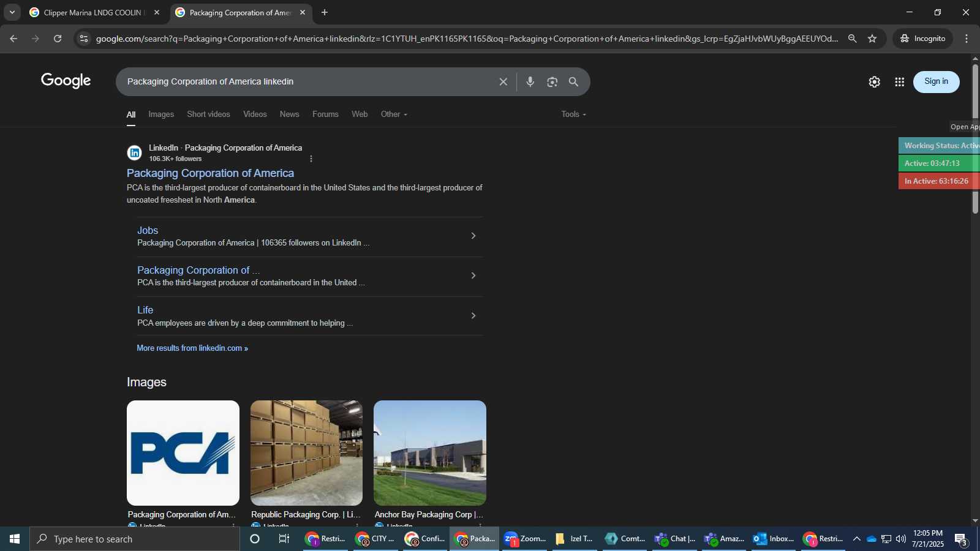Expand chevron for Packaging Corporation of sitelink
980x551 pixels.
(x=473, y=275)
